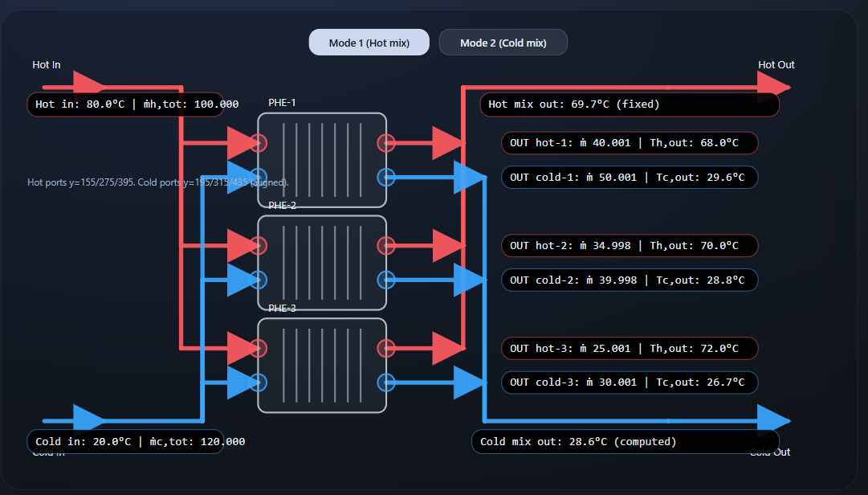
Task: Select the red arrowhead leaving PHE-2
Action: [x=446, y=245]
